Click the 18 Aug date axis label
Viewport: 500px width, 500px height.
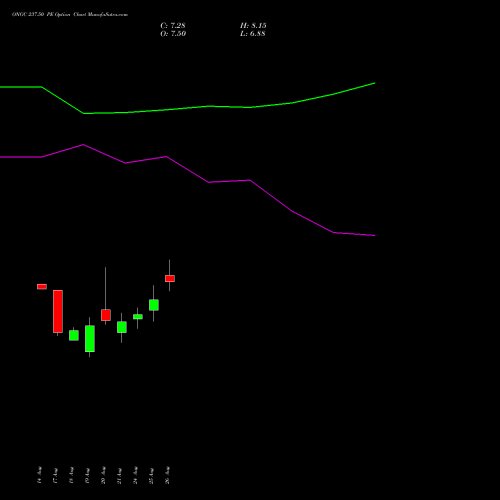coord(72,475)
